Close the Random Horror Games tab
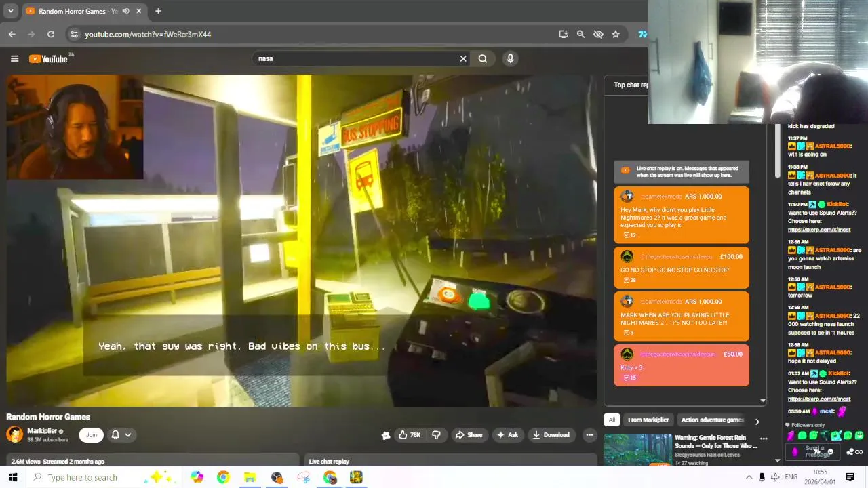The height and width of the screenshot is (488, 868). click(x=139, y=11)
